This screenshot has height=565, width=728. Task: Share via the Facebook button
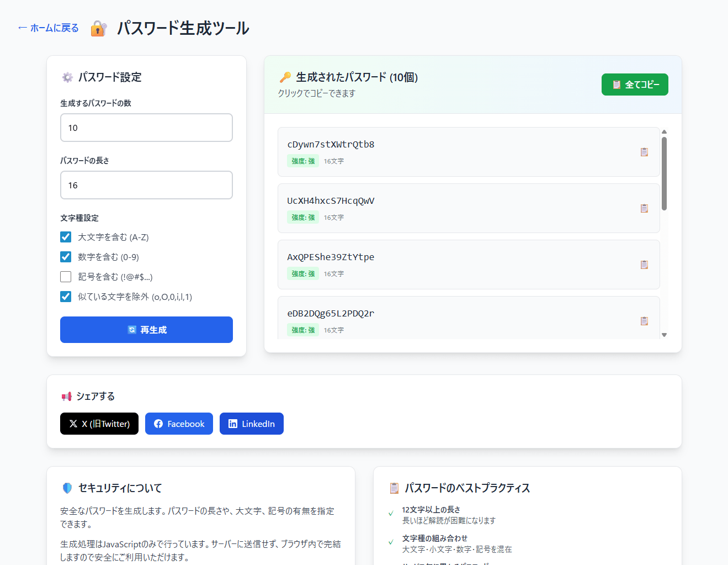[179, 424]
